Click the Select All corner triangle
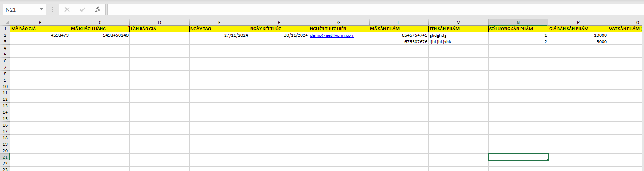 click(x=5, y=22)
